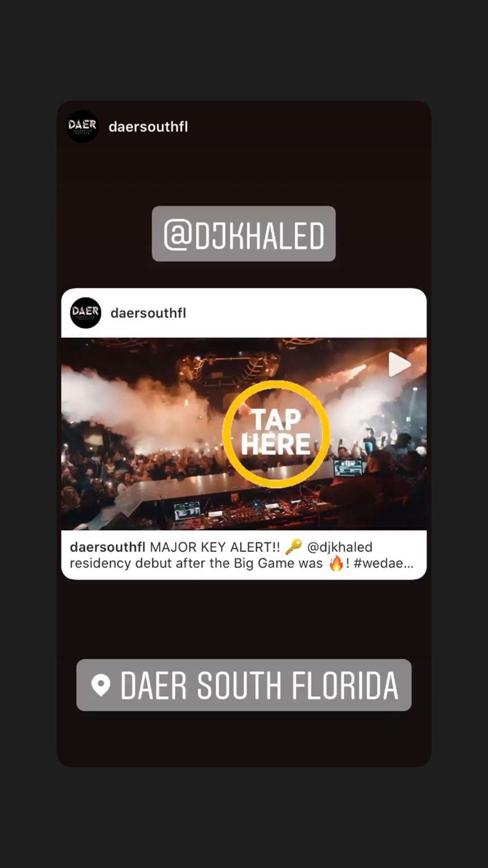Open the nightclub video thumbnail
This screenshot has width=488, height=868.
[x=244, y=434]
